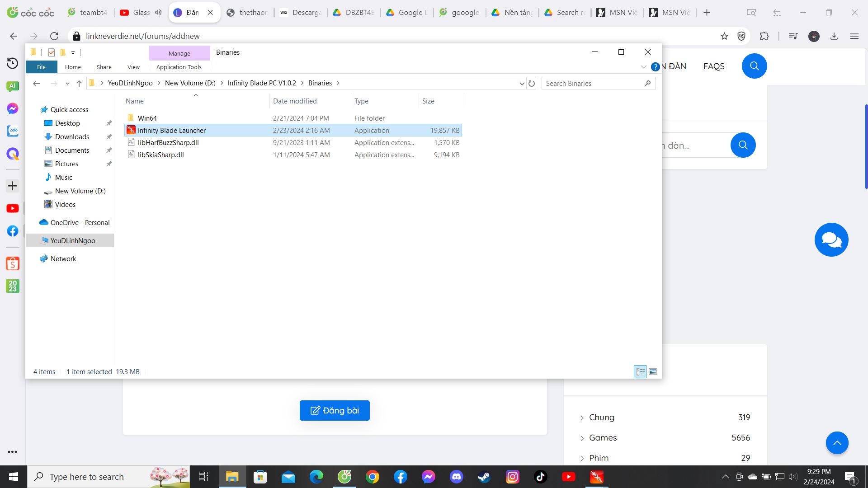The height and width of the screenshot is (488, 868).
Task: Open the Quick Access Toolbar customize dropdown
Action: [x=73, y=52]
